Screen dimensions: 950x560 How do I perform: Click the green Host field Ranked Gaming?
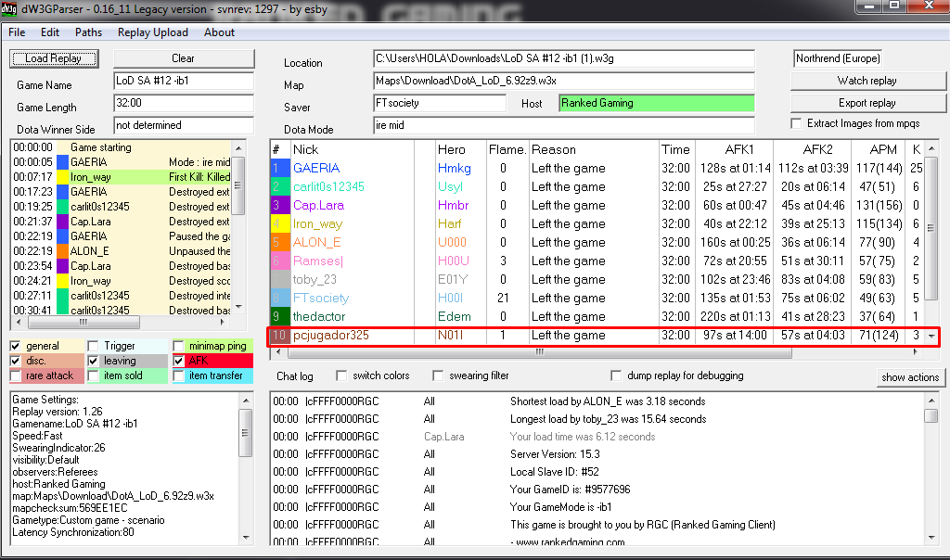coord(657,103)
